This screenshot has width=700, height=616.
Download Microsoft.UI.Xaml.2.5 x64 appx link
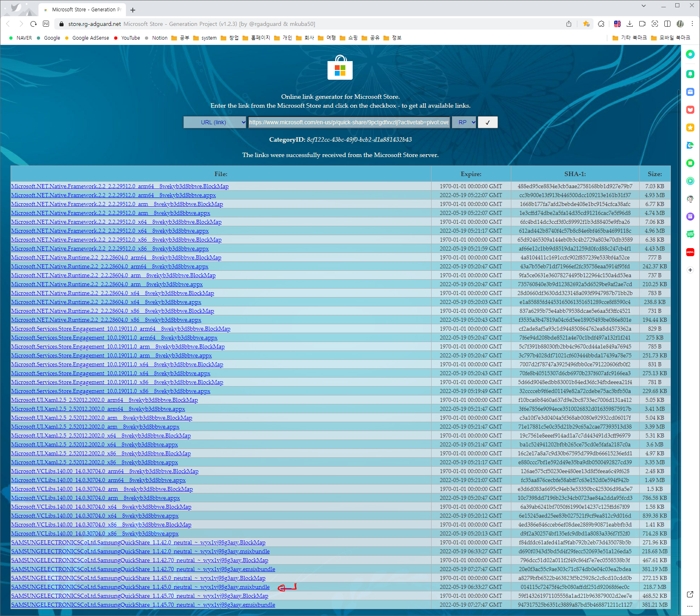click(95, 444)
